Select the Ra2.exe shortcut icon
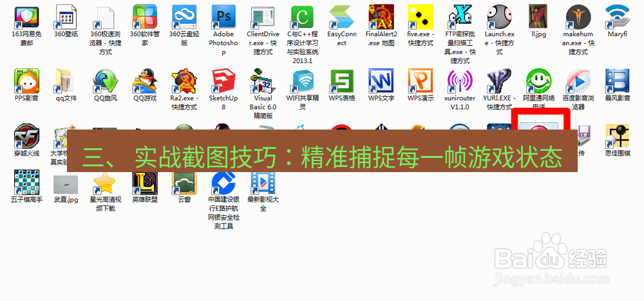 click(x=184, y=81)
